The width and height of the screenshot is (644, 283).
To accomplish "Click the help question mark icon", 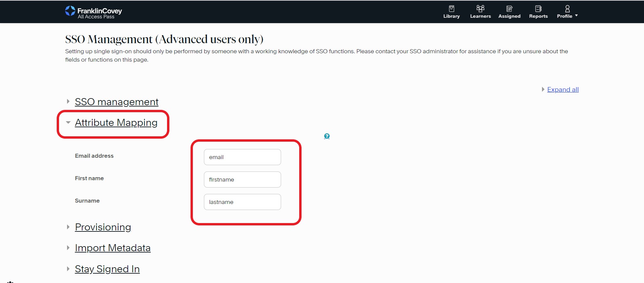I will pyautogui.click(x=327, y=136).
